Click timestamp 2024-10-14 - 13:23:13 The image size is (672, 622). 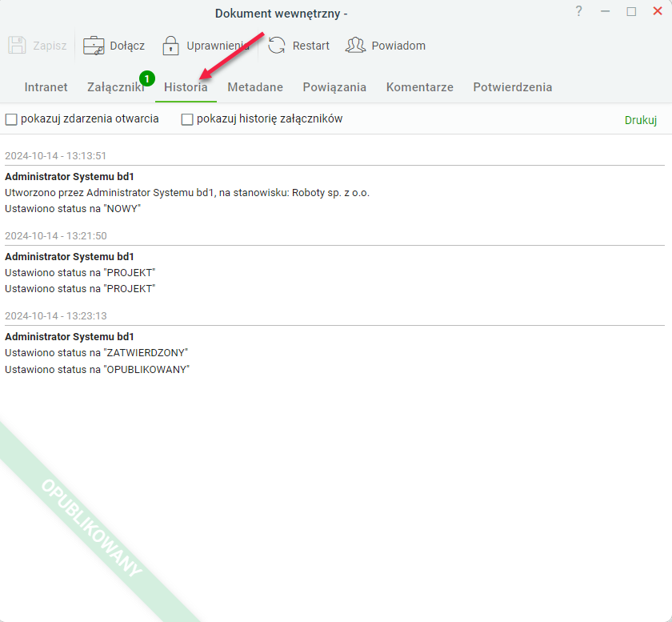click(x=56, y=316)
